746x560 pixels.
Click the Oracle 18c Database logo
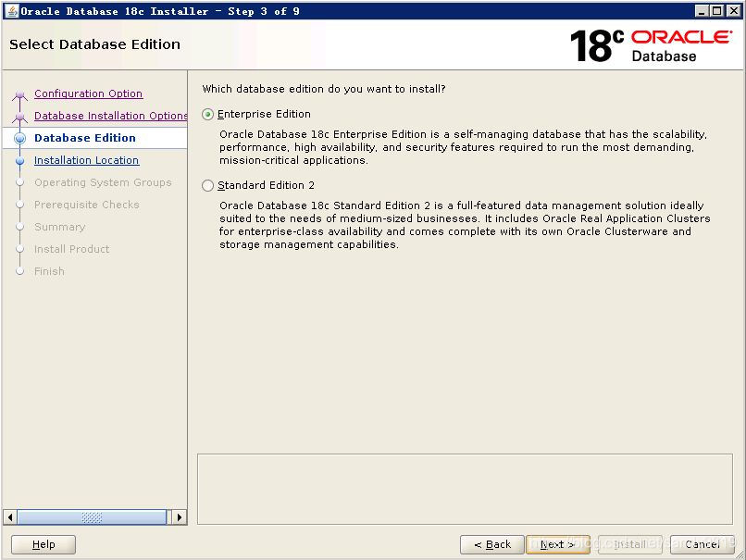tap(652, 45)
